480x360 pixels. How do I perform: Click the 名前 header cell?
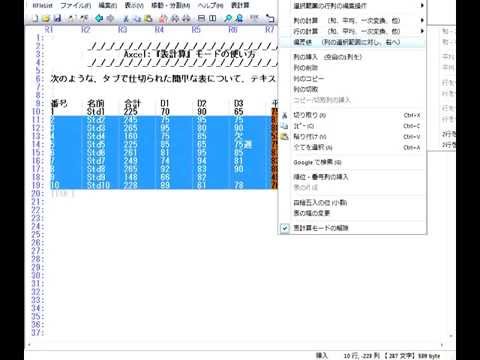[96, 103]
